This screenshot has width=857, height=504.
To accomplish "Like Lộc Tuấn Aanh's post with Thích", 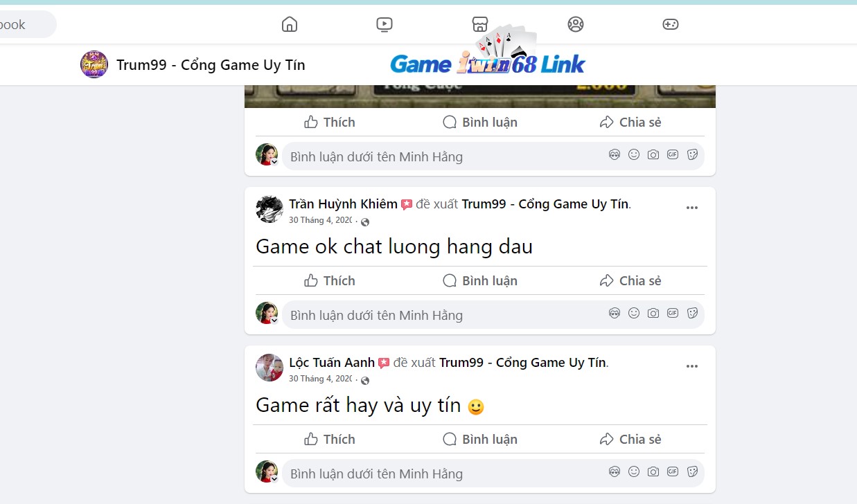I will (x=330, y=439).
